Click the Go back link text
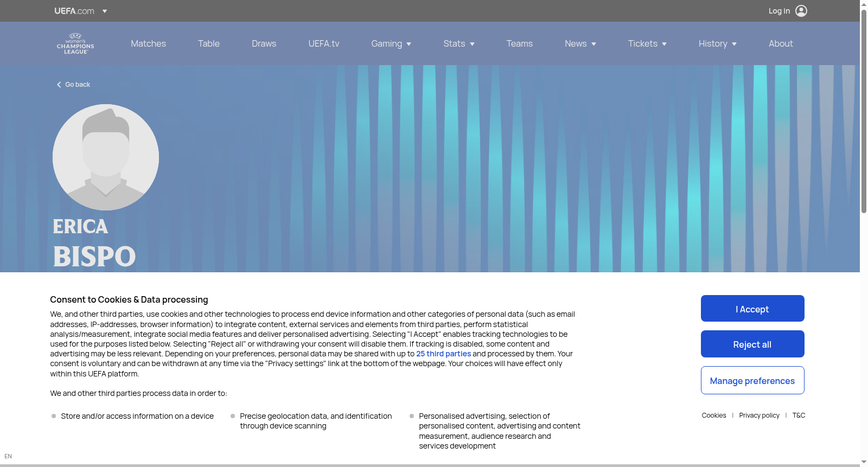Viewport: 868px width, 467px height. (78, 85)
